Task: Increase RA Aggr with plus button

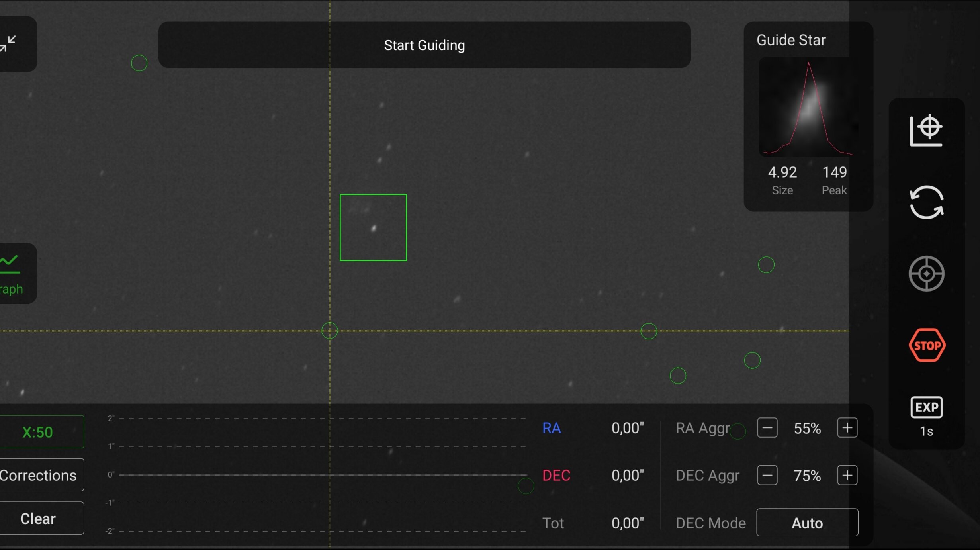Action: 847,428
